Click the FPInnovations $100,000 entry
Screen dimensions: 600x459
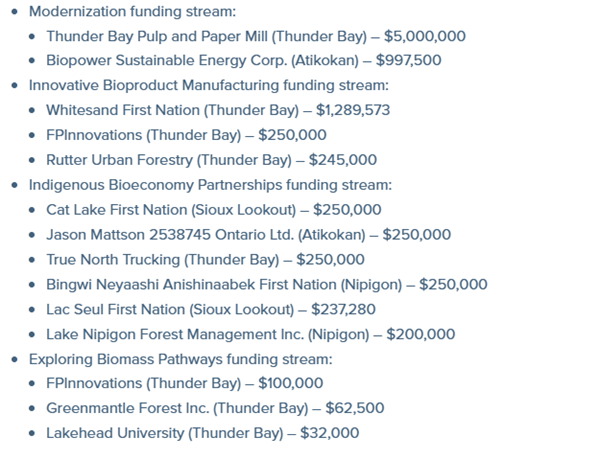click(185, 383)
